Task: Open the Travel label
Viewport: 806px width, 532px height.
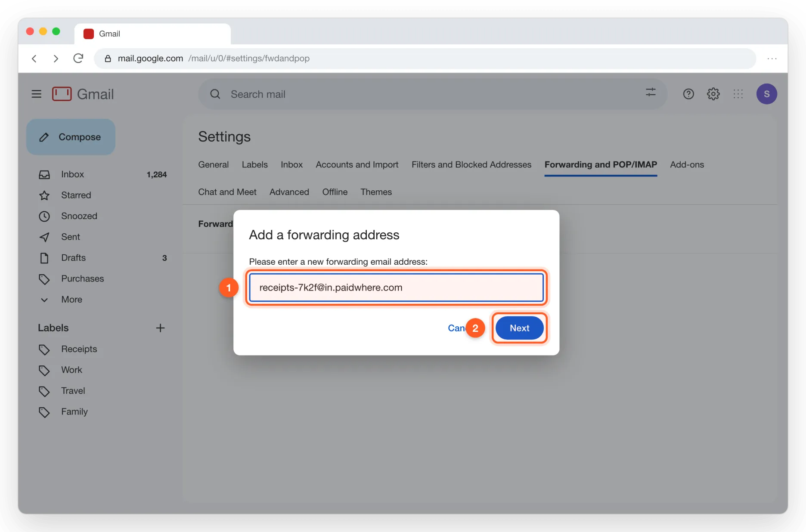Action: (x=73, y=391)
